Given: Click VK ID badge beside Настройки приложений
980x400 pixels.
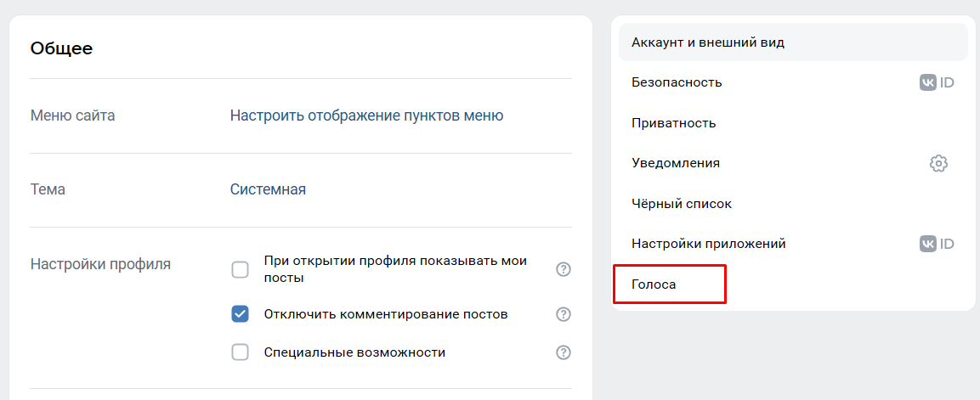Looking at the screenshot, I should (x=937, y=244).
